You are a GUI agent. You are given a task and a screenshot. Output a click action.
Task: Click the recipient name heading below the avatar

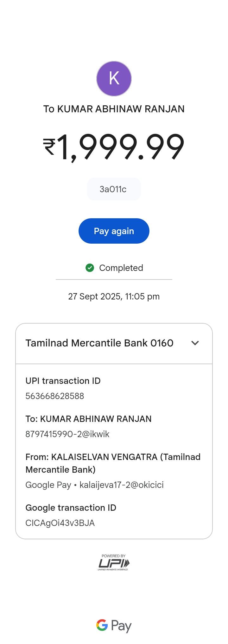pos(114,109)
